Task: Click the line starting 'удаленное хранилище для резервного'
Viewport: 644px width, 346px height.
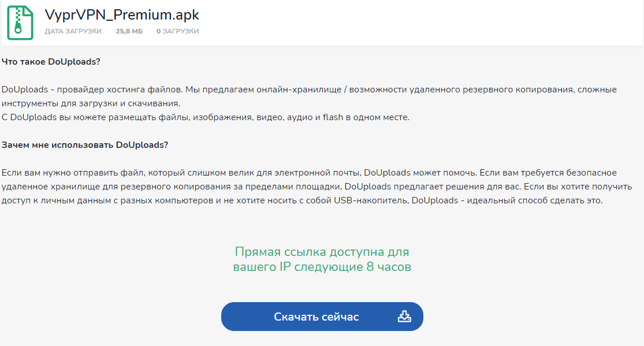Action: (x=317, y=187)
